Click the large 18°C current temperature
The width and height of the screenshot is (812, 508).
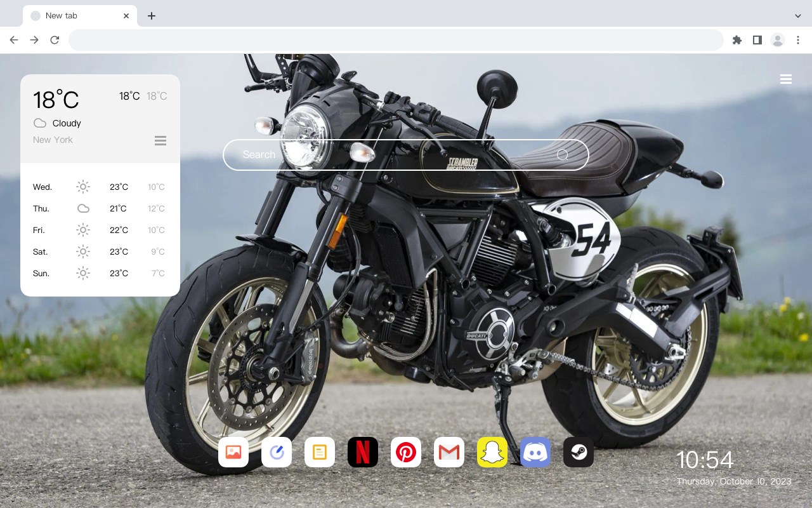[56, 100]
